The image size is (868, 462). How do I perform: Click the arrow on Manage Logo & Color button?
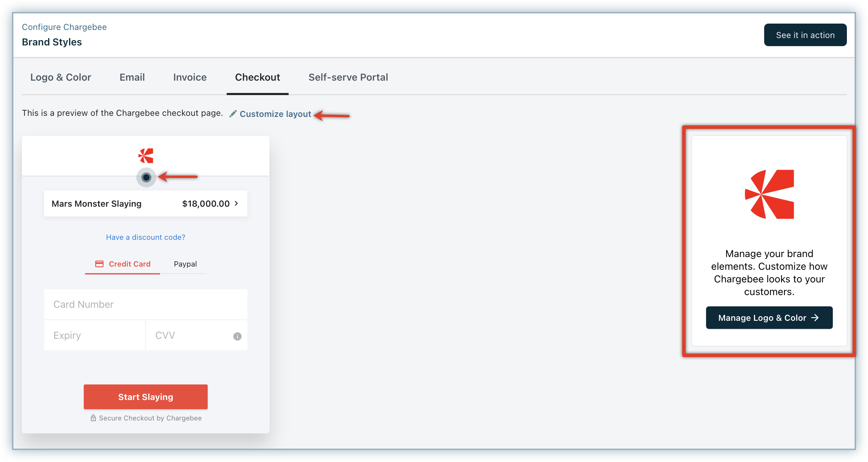pyautogui.click(x=815, y=318)
